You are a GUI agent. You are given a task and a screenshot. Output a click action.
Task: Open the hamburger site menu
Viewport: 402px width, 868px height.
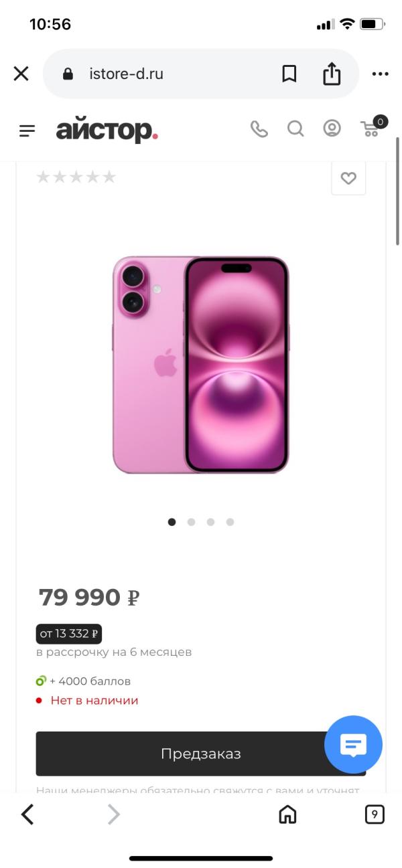click(x=27, y=130)
